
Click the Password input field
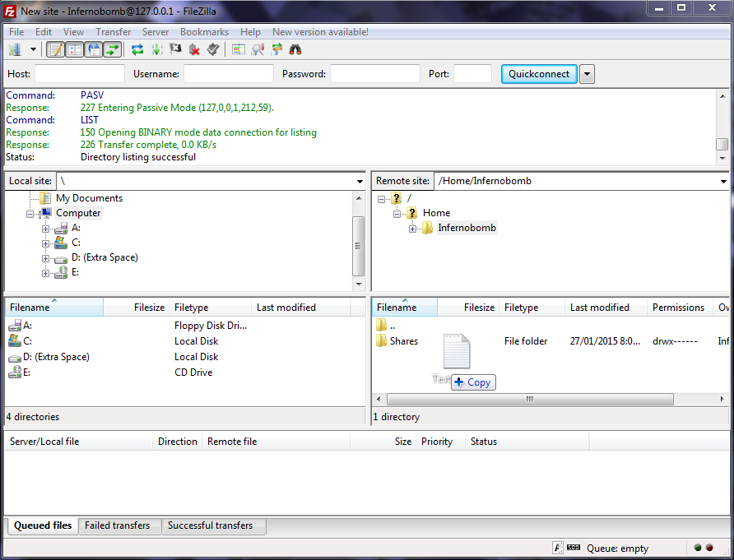coord(375,74)
